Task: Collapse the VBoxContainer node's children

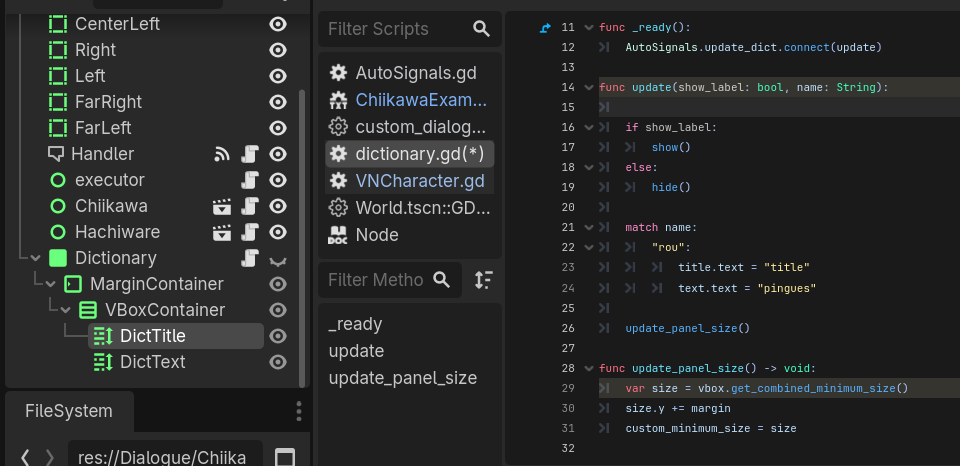Action: click(63, 310)
